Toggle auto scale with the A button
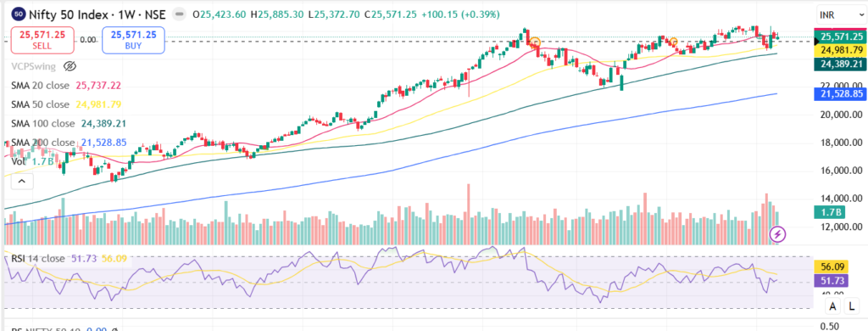This screenshot has height=331, width=868. tap(832, 305)
